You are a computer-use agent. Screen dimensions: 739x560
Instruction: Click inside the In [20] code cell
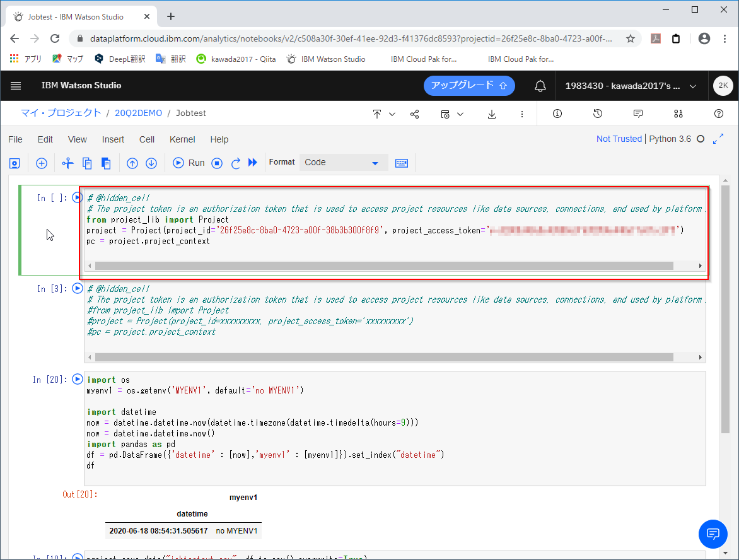pos(395,428)
